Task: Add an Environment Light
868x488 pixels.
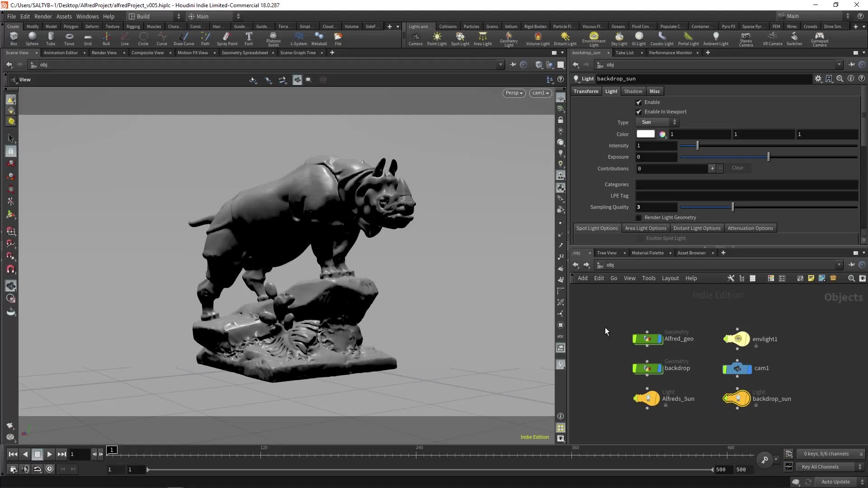Action: [594, 39]
